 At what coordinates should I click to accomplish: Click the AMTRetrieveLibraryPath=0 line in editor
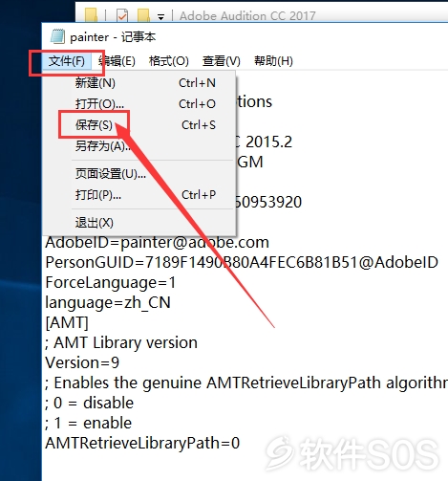click(x=142, y=443)
